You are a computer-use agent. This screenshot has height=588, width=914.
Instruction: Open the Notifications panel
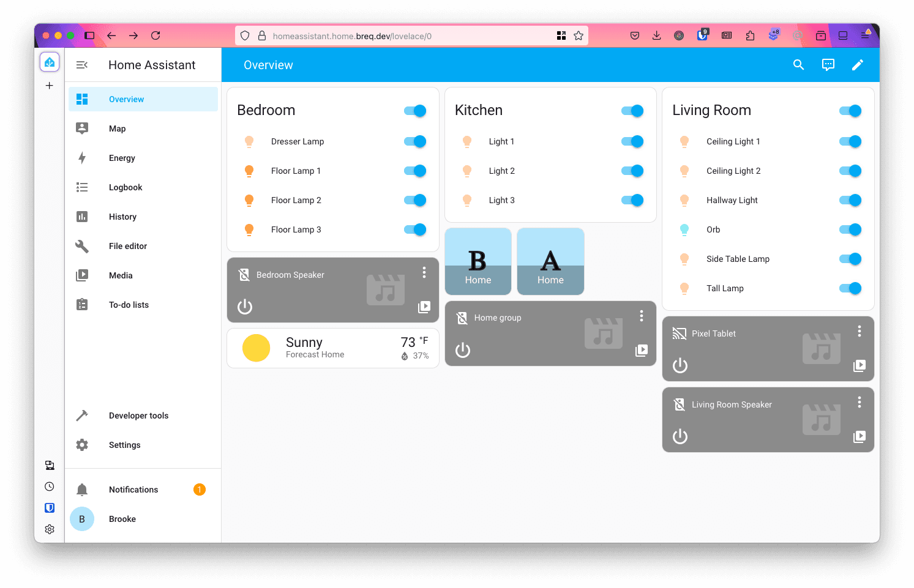point(133,489)
